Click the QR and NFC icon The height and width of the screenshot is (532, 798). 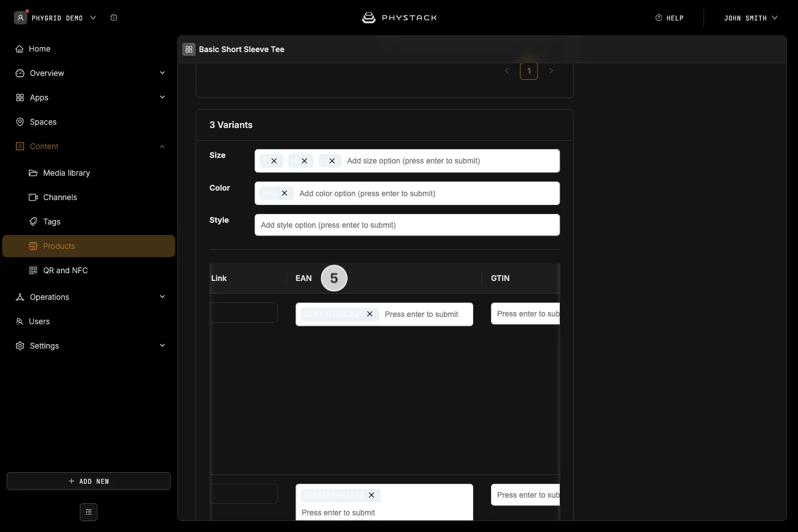pyautogui.click(x=33, y=270)
